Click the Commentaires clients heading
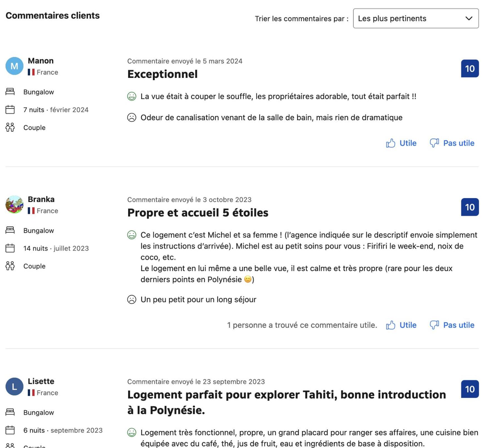 53,16
